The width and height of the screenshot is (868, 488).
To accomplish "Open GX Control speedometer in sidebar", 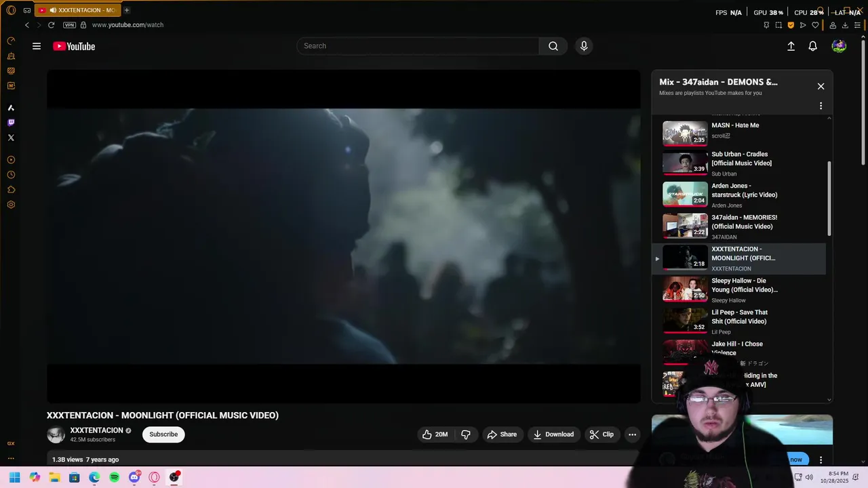I will (11, 41).
